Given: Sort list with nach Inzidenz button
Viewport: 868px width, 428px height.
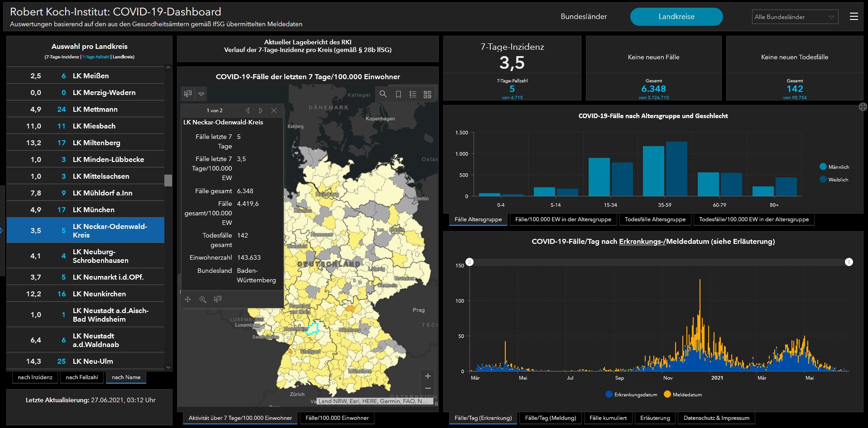Looking at the screenshot, I should [x=35, y=377].
